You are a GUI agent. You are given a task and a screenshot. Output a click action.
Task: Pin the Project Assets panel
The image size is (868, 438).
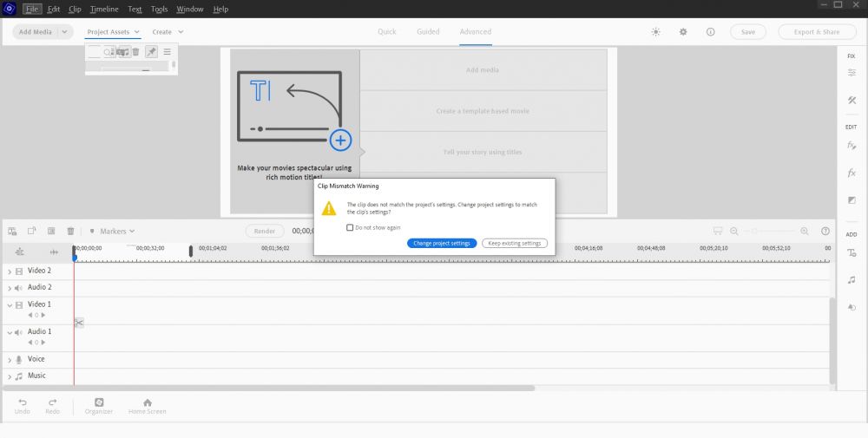point(151,52)
